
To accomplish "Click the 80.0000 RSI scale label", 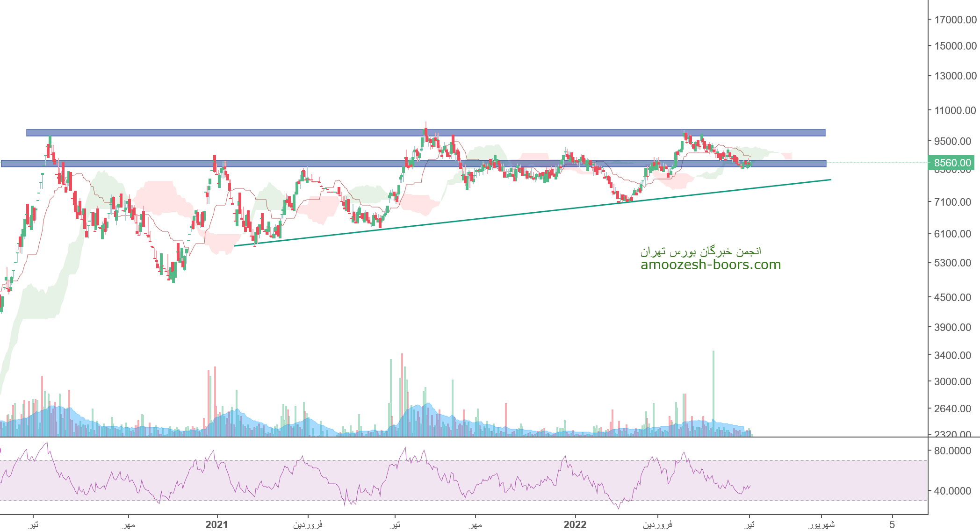I will pyautogui.click(x=953, y=451).
